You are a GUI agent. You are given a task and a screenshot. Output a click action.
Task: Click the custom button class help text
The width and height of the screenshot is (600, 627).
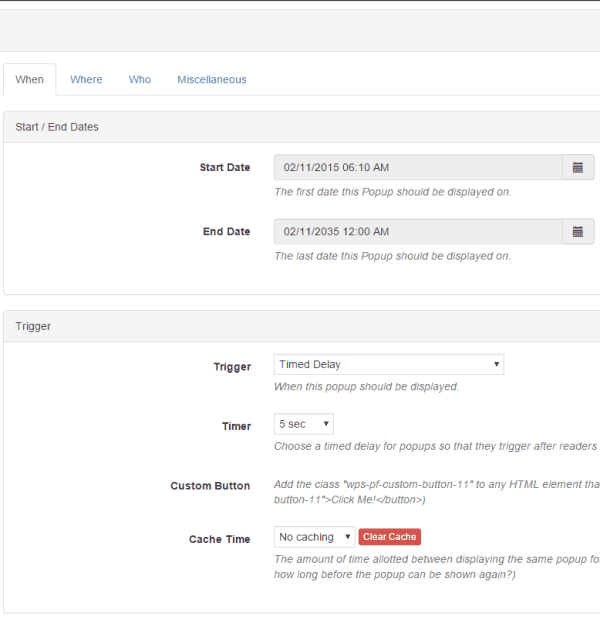[x=436, y=492]
